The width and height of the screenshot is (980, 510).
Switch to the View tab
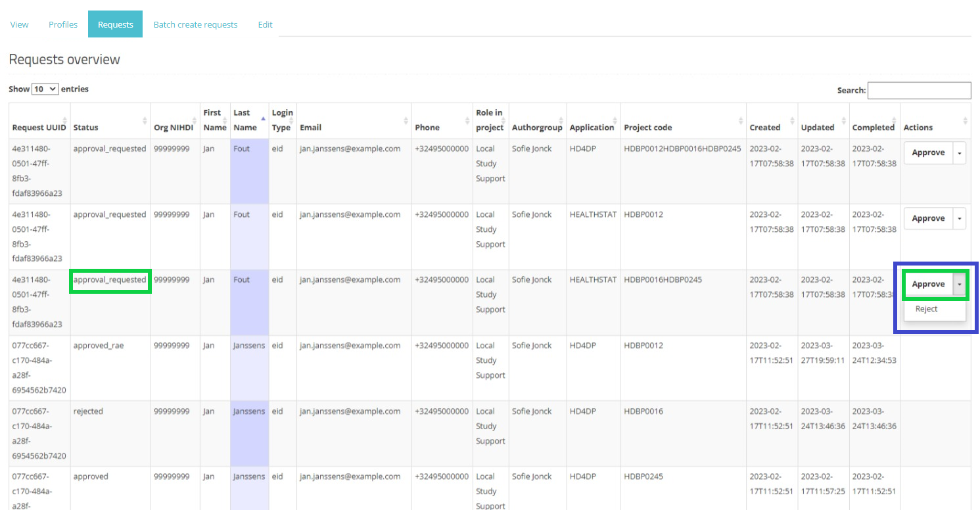point(20,24)
